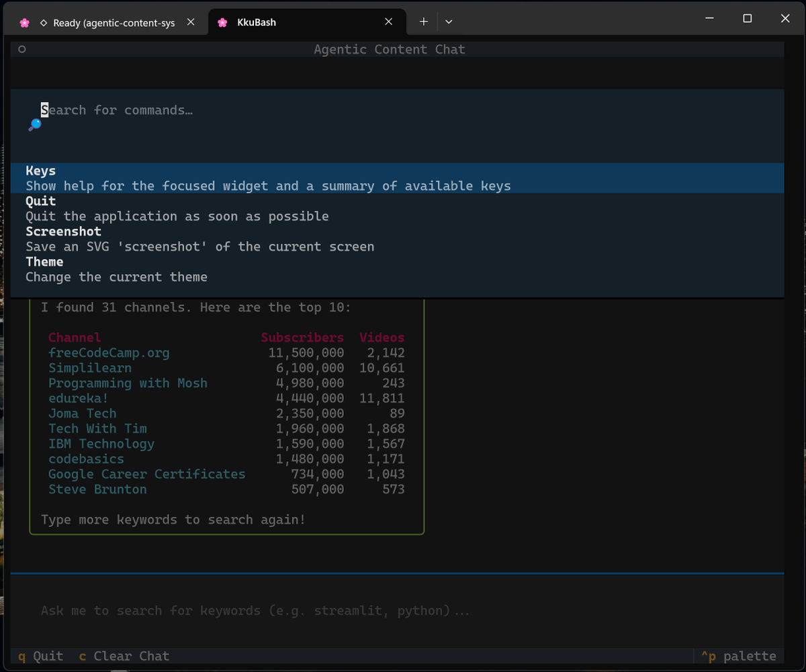This screenshot has height=672, width=806.
Task: Click Quit the application as soon description
Action: click(x=177, y=216)
